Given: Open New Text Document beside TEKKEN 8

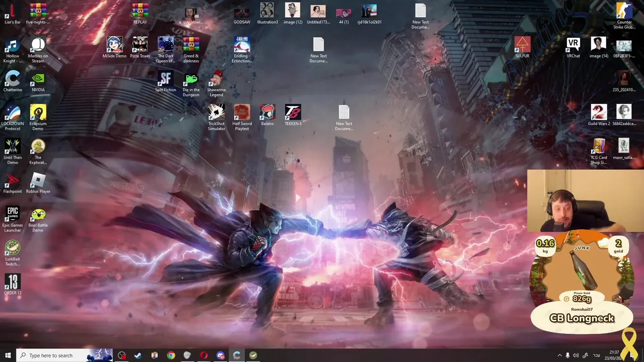Looking at the screenshot, I should 344,118.
